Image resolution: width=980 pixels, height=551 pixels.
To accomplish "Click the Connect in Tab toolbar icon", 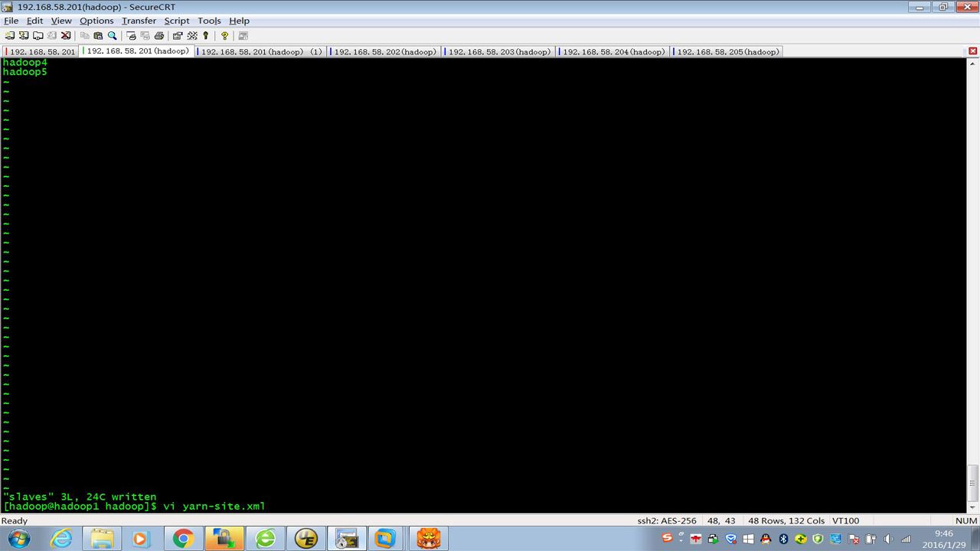I will (x=38, y=35).
